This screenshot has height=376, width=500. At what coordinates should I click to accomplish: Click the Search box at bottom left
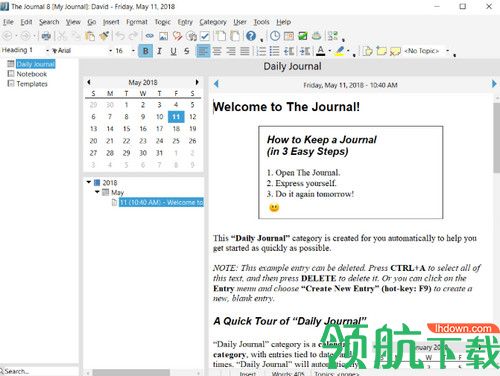[x=39, y=371]
